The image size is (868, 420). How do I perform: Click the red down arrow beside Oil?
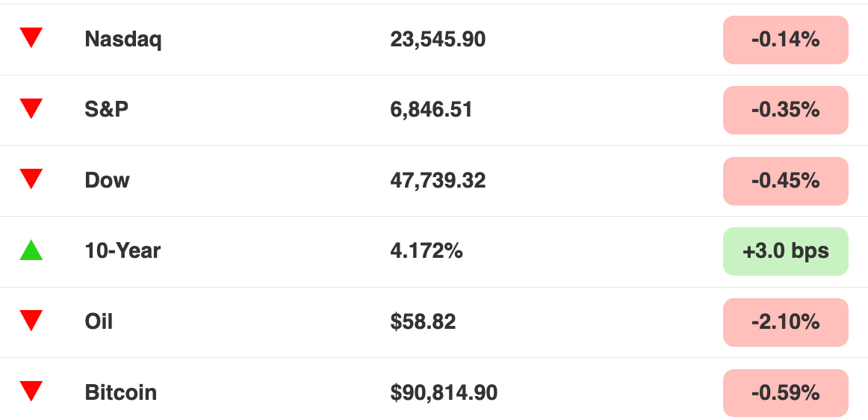tap(31, 321)
